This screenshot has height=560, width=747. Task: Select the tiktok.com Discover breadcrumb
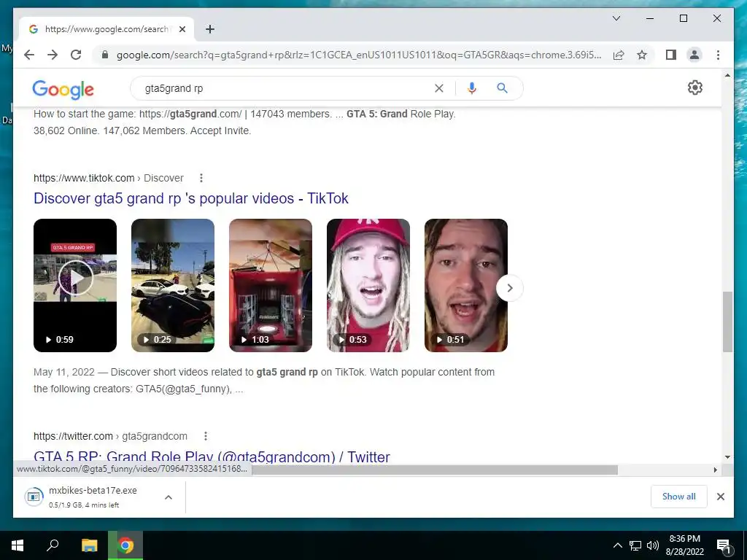pyautogui.click(x=108, y=178)
